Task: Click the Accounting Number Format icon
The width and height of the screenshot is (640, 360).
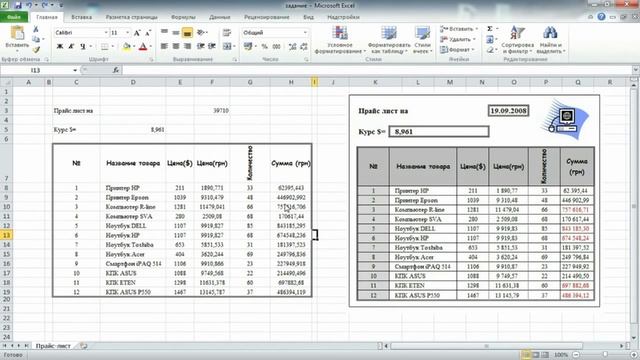Action: pyautogui.click(x=248, y=47)
